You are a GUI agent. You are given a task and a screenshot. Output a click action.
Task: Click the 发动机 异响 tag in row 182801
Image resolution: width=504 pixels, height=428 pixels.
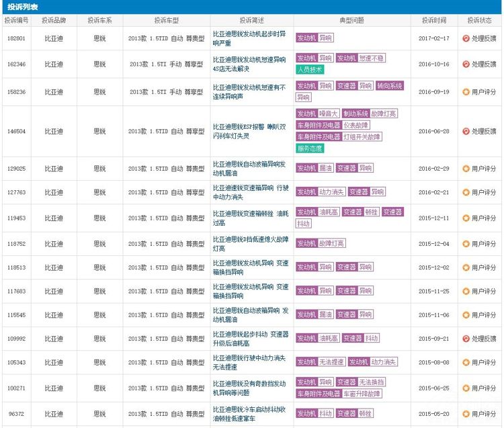314,38
